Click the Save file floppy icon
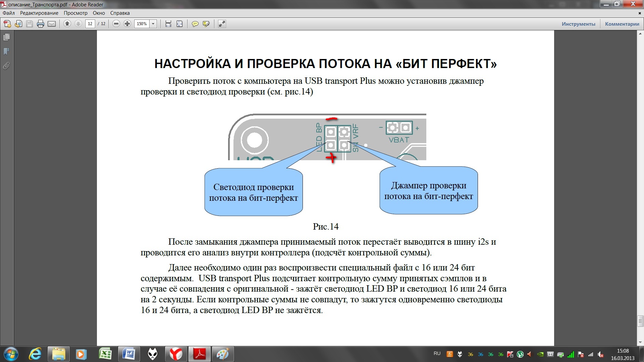This screenshot has width=644, height=362. point(30,24)
